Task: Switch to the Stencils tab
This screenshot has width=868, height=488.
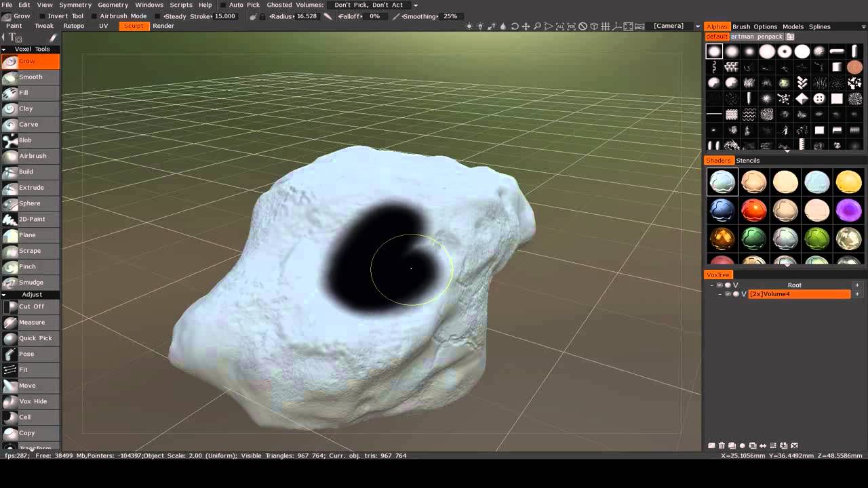Action: tap(748, 161)
